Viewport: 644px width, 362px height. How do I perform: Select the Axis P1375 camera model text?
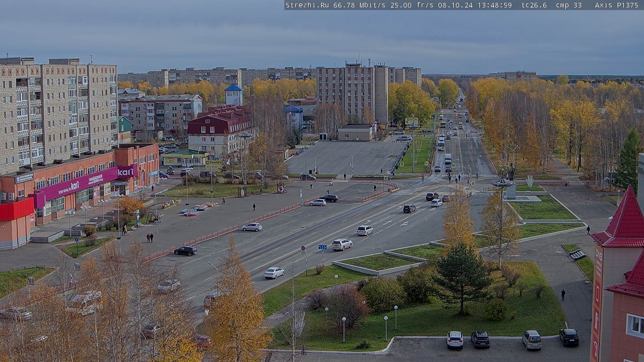616,5
